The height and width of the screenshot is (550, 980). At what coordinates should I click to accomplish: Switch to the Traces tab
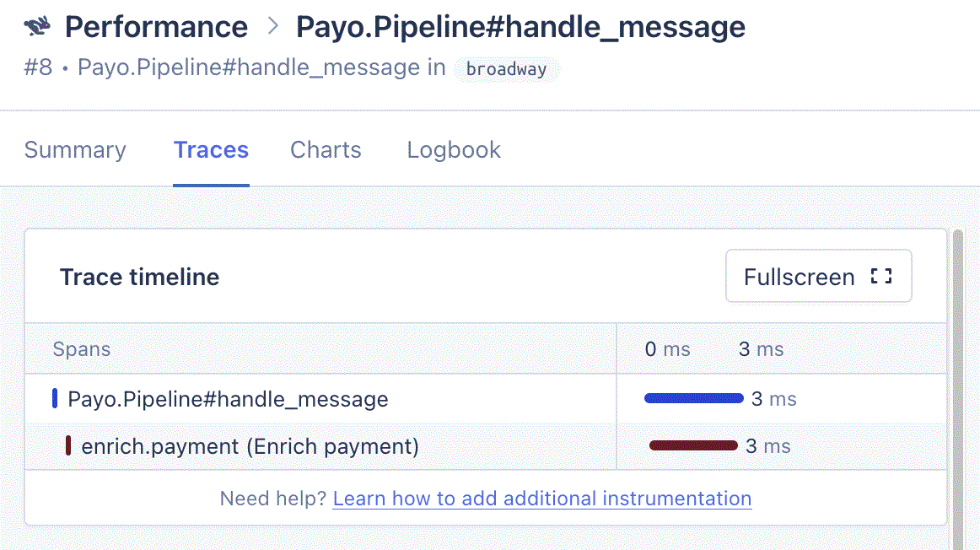click(x=211, y=150)
